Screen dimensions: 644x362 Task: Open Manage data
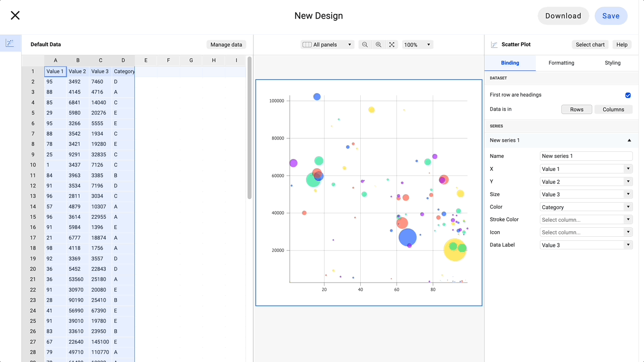click(x=226, y=44)
